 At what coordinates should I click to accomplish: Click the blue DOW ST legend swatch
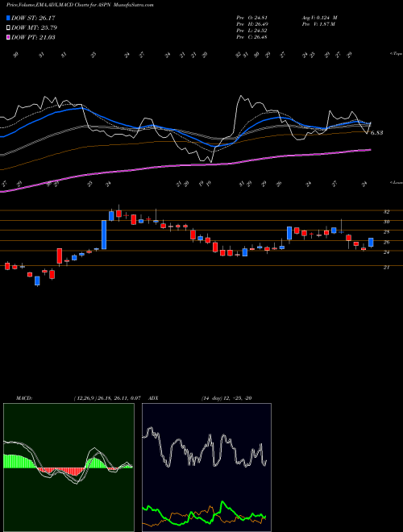coord(8,18)
